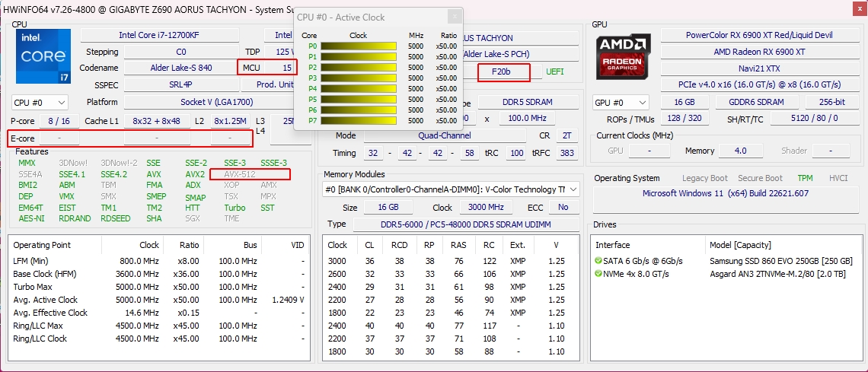Click the memory type DDR5 SDRAM

(528, 102)
